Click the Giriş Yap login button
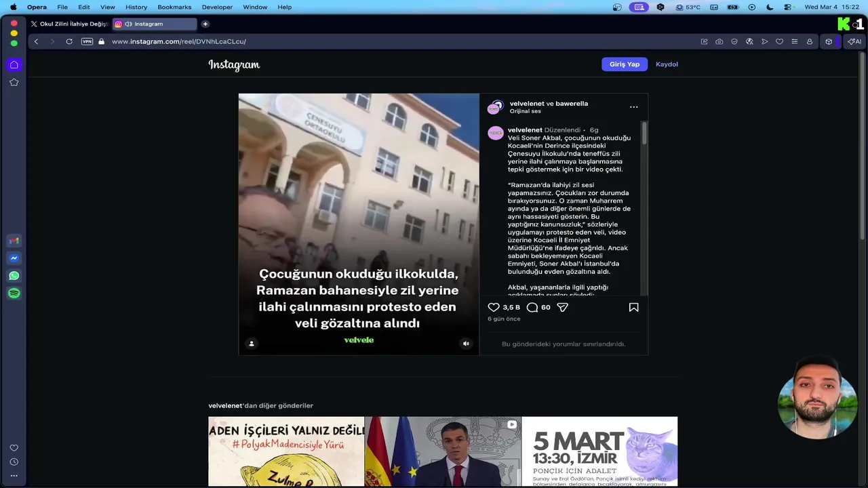Viewport: 868px width, 488px height. click(625, 64)
